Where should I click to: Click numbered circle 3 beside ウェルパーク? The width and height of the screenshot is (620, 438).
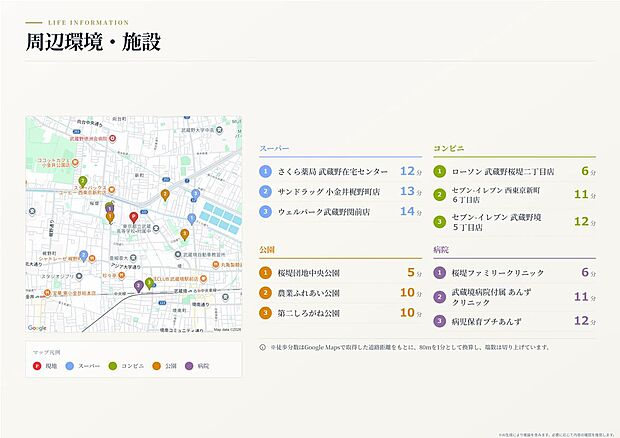(x=265, y=212)
